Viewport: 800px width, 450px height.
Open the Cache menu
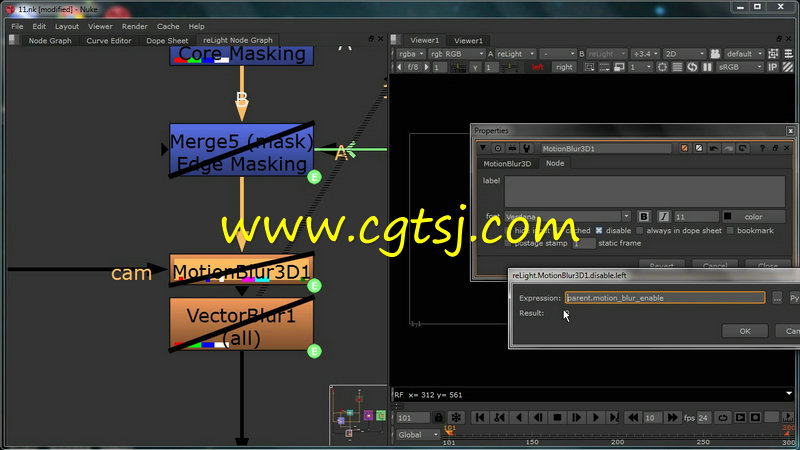(168, 26)
